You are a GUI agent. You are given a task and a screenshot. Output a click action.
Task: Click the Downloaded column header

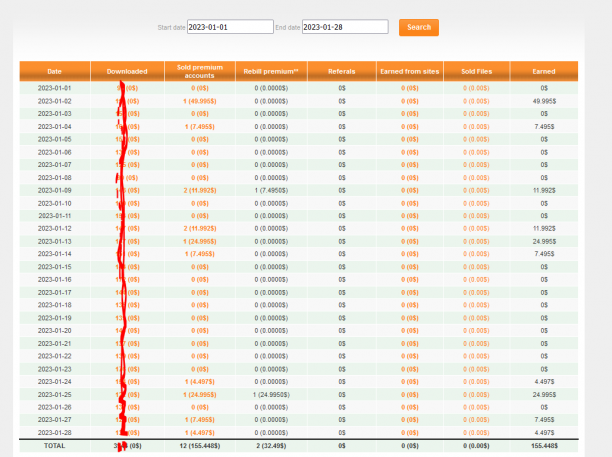pos(127,71)
